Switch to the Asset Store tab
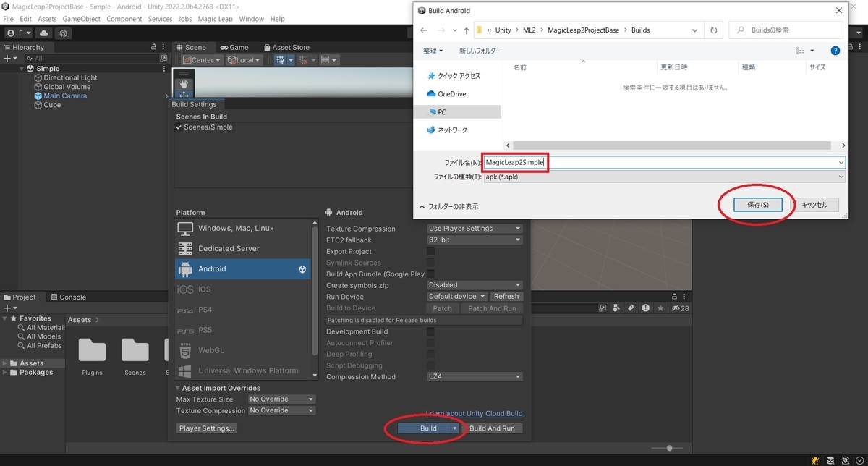The image size is (868, 466). 286,47
